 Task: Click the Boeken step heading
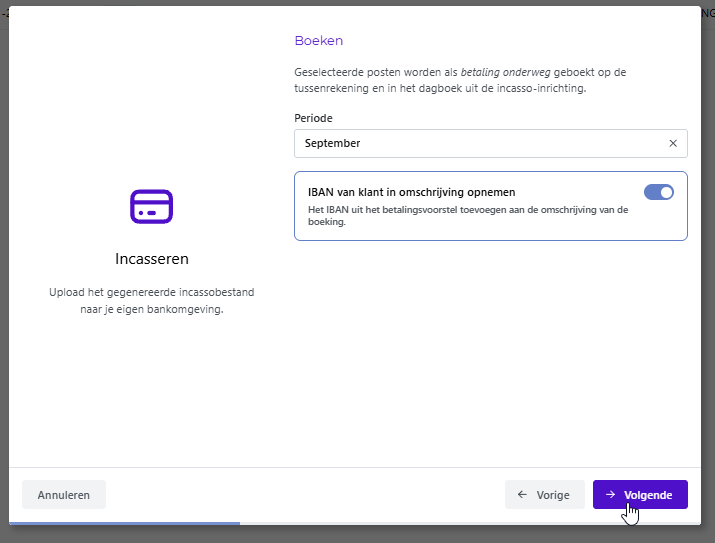[x=319, y=41]
